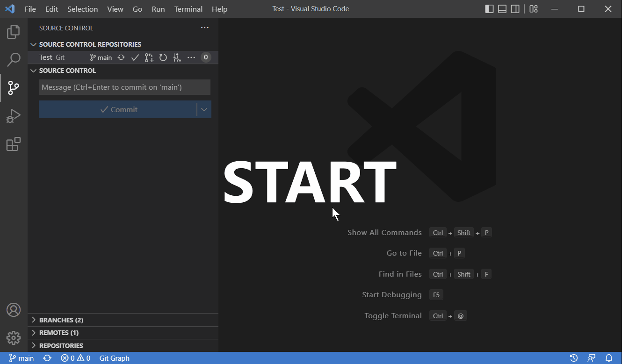
Task: Collapse the SOURCE CONTROL REPOSITORIES section
Action: pyautogui.click(x=123, y=44)
